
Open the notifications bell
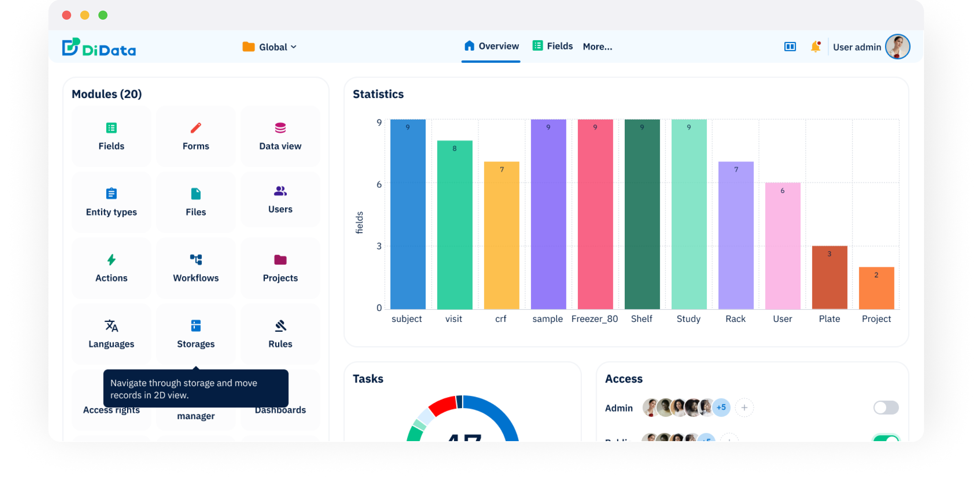click(815, 47)
